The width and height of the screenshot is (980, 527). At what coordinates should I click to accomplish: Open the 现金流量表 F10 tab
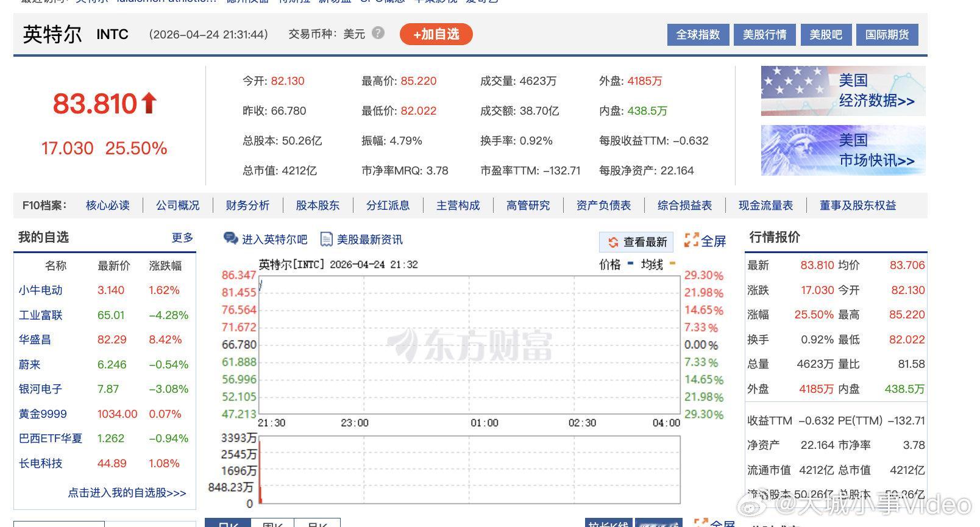(x=765, y=206)
